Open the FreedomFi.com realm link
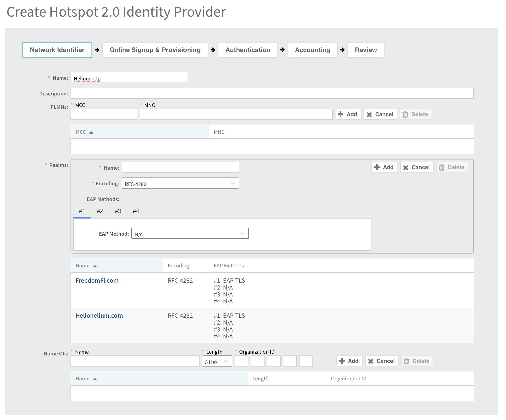Screen dimensions: 506x420 [x=97, y=280]
